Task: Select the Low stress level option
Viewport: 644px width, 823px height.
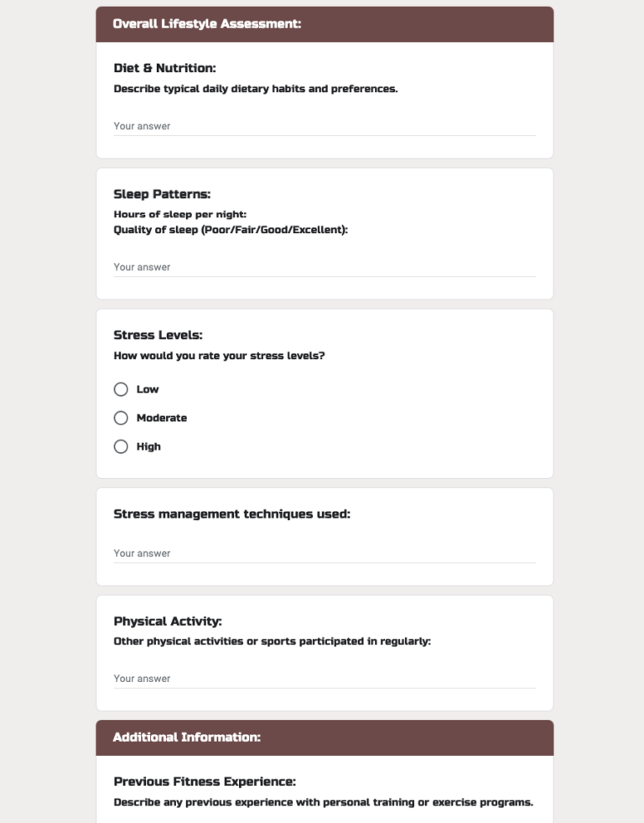Action: tap(120, 389)
